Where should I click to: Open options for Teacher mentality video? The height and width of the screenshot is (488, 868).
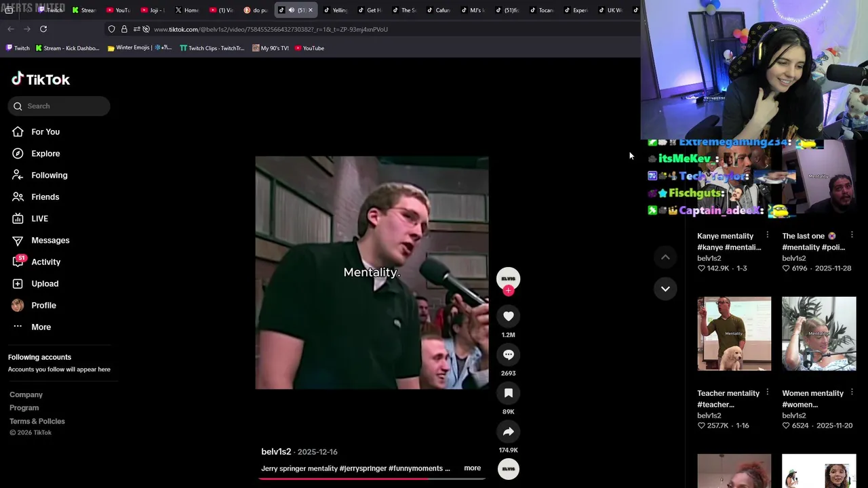pyautogui.click(x=767, y=392)
